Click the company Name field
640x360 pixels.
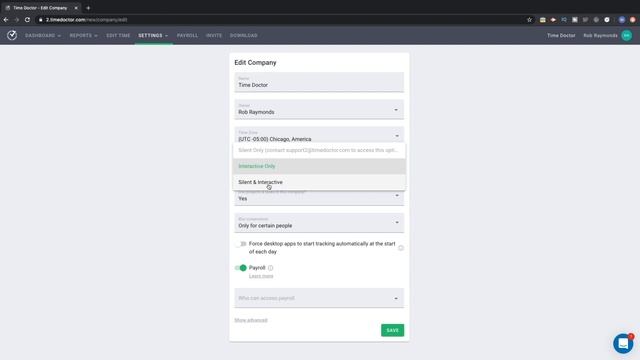[x=319, y=82]
